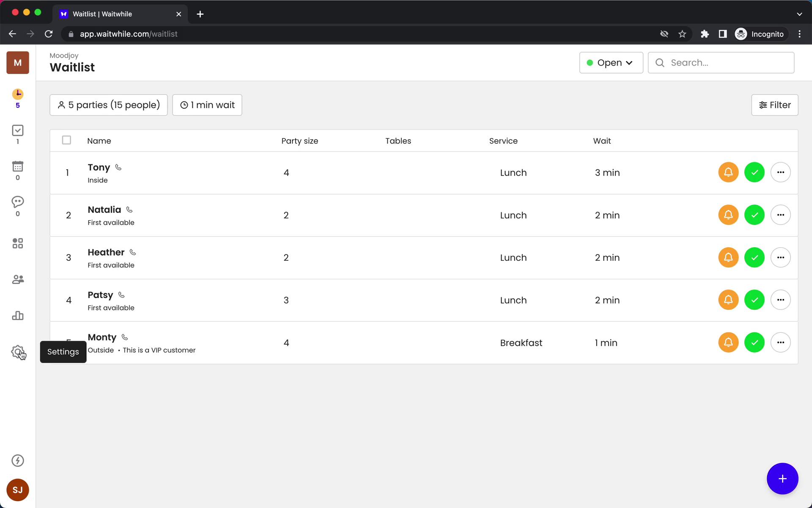Serve Monty with the green checkmark

tap(754, 342)
